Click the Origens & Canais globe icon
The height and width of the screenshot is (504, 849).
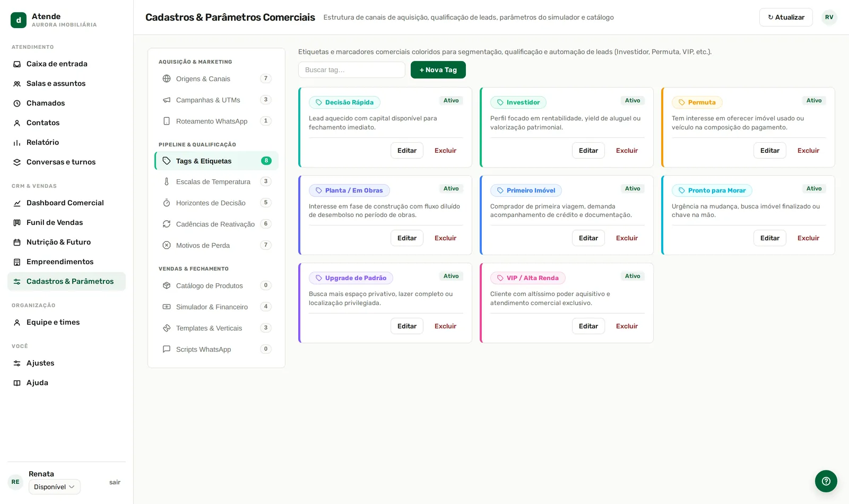click(167, 79)
